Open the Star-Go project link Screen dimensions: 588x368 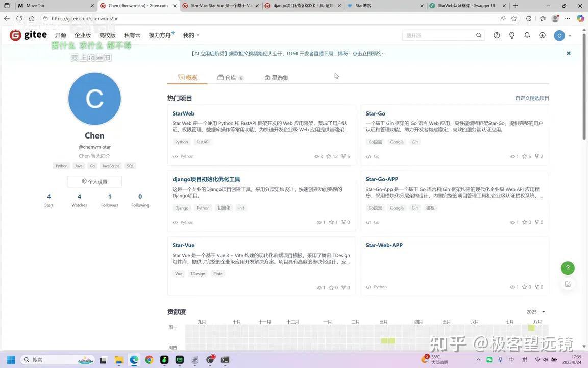[375, 113]
